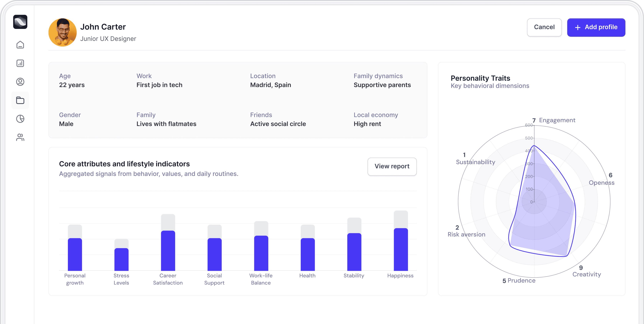Click the Happiness bar in chart
Screen dimensions: 644x324
pos(400,249)
